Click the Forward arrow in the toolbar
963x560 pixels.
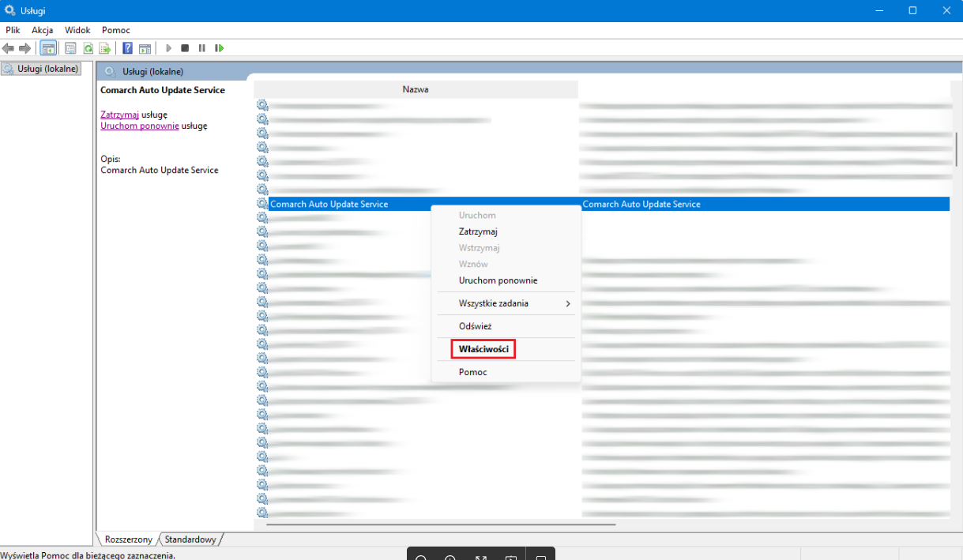(24, 48)
